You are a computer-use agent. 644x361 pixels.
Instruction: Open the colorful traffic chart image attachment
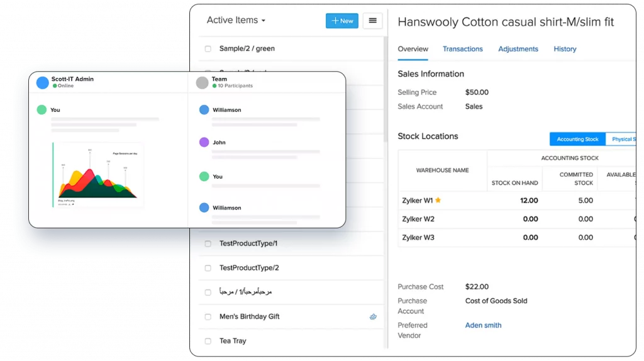(x=97, y=174)
